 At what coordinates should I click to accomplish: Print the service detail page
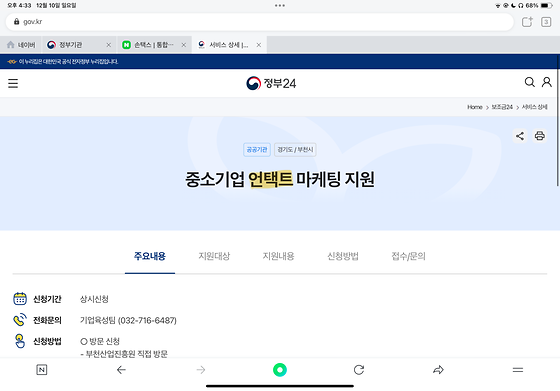click(x=540, y=136)
